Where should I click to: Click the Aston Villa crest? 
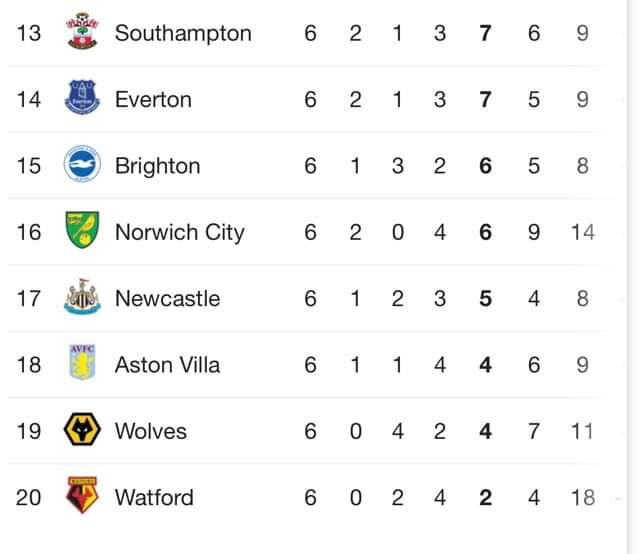(x=82, y=363)
